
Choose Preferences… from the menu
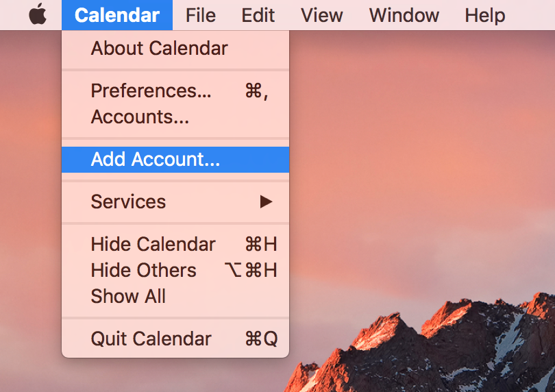click(175, 90)
